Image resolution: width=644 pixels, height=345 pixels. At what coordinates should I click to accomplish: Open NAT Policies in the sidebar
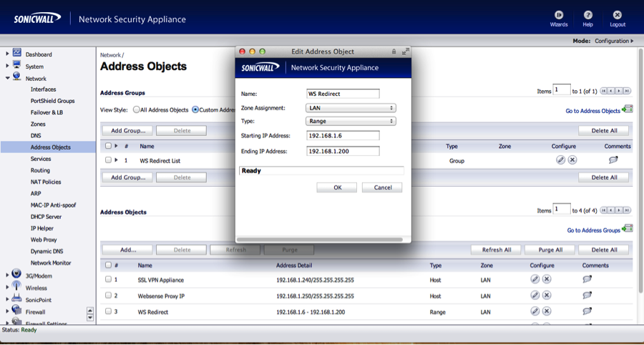(x=46, y=182)
